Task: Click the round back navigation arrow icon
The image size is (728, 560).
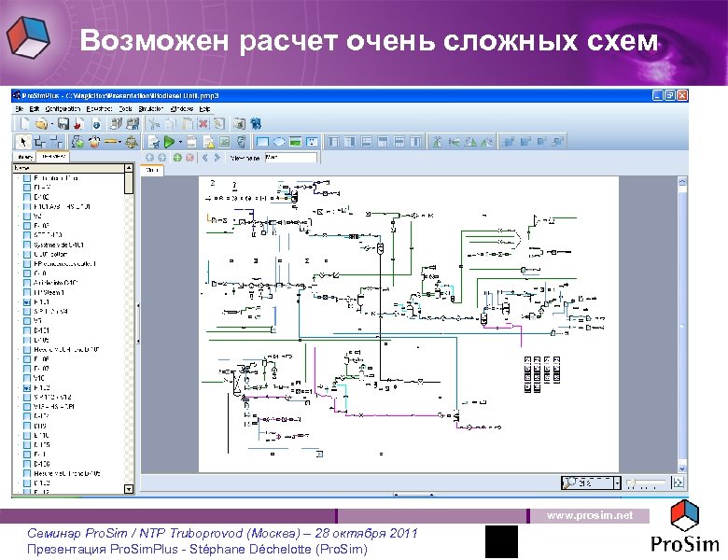Action: (150, 158)
